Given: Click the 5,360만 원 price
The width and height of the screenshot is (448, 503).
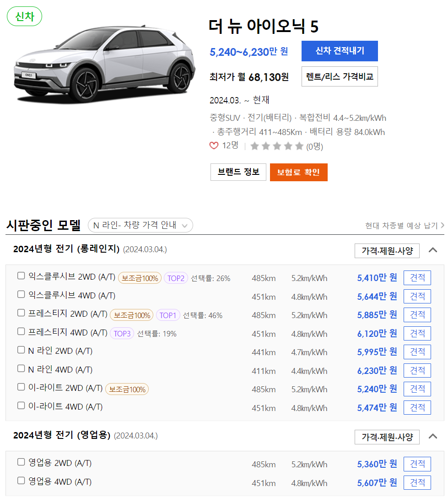Looking at the screenshot, I should 377,464.
